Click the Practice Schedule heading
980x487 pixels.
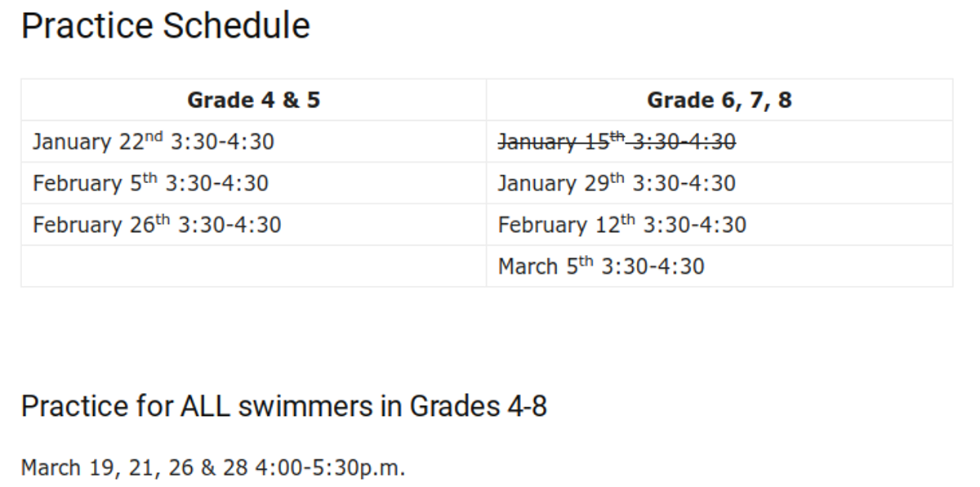tap(165, 26)
